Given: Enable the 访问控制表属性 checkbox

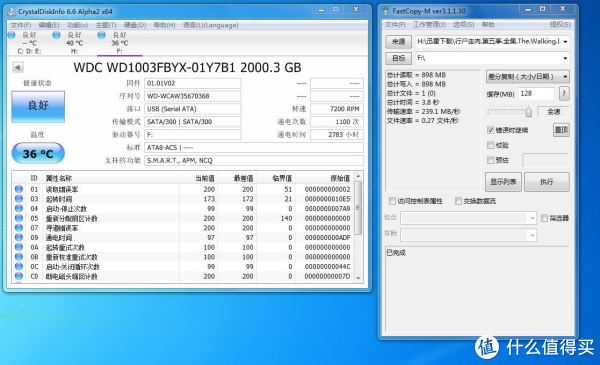Looking at the screenshot, I should [392, 201].
